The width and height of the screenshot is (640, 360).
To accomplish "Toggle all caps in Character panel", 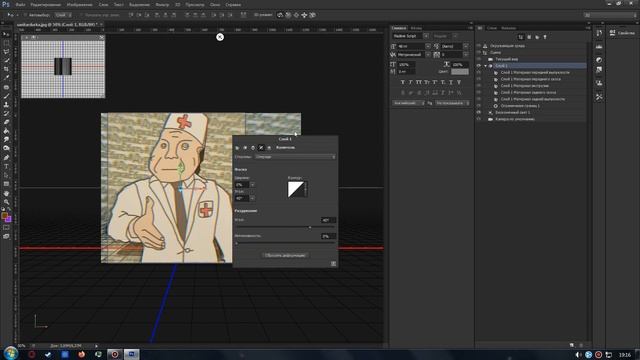I will (419, 82).
